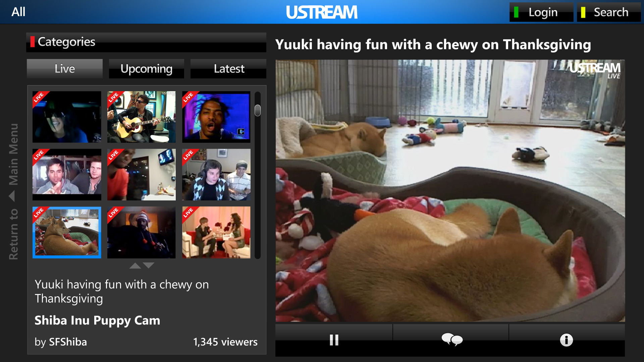Select the Live tab

pyautogui.click(x=64, y=69)
